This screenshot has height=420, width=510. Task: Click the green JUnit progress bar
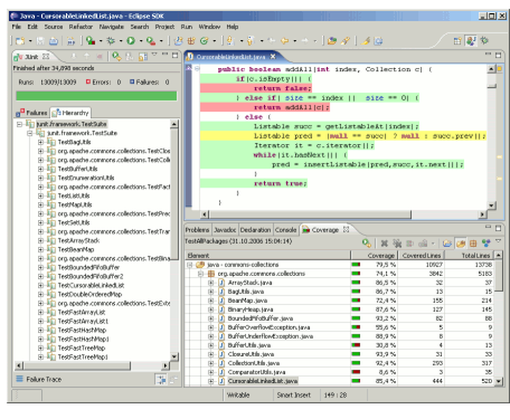click(x=96, y=96)
